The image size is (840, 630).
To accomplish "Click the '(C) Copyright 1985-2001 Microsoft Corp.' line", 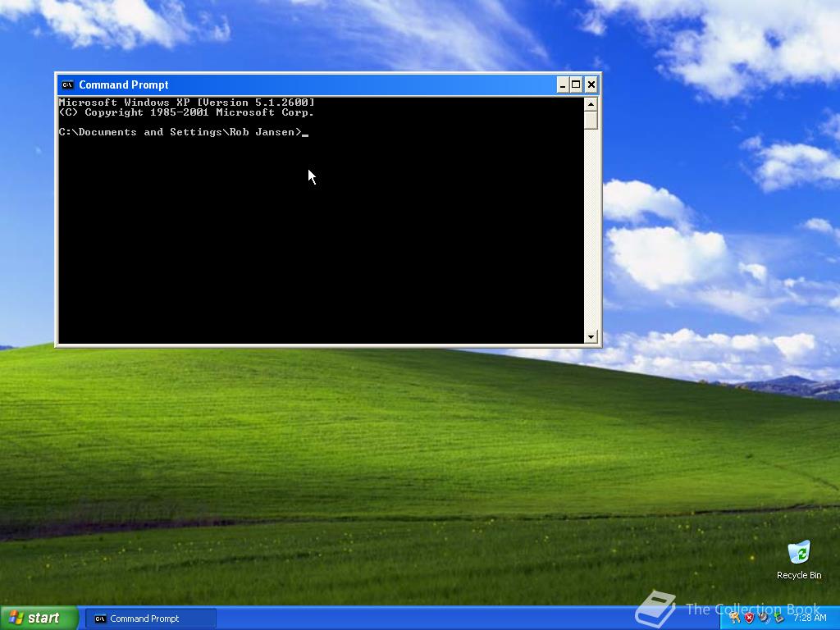I will (186, 112).
